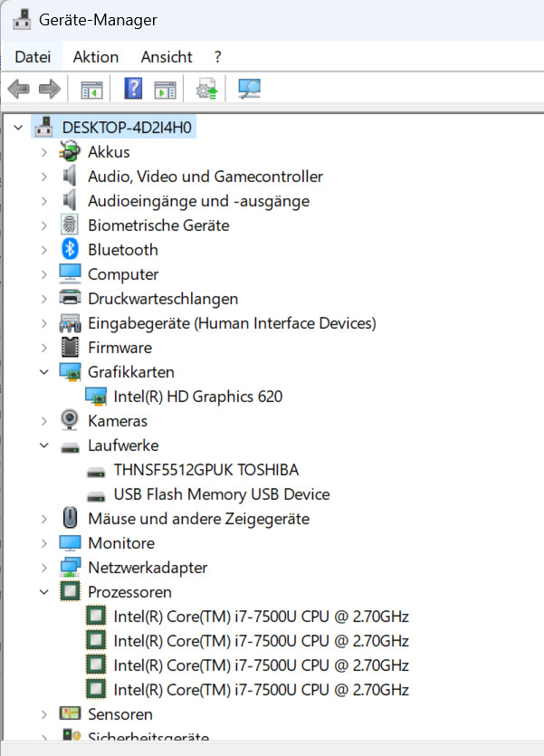Image resolution: width=544 pixels, height=756 pixels.
Task: Select the Audioeingänge und -ausgänge label
Action: pos(198,201)
